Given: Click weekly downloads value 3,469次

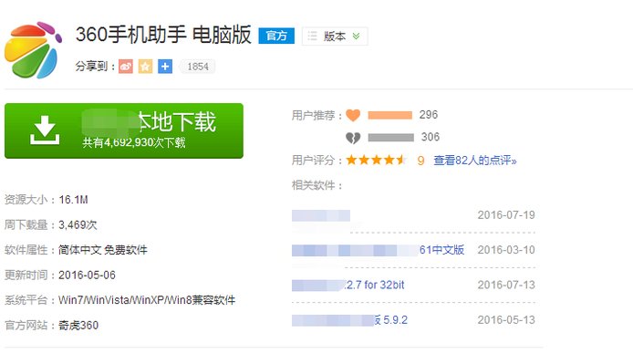Looking at the screenshot, I should click(x=78, y=225).
